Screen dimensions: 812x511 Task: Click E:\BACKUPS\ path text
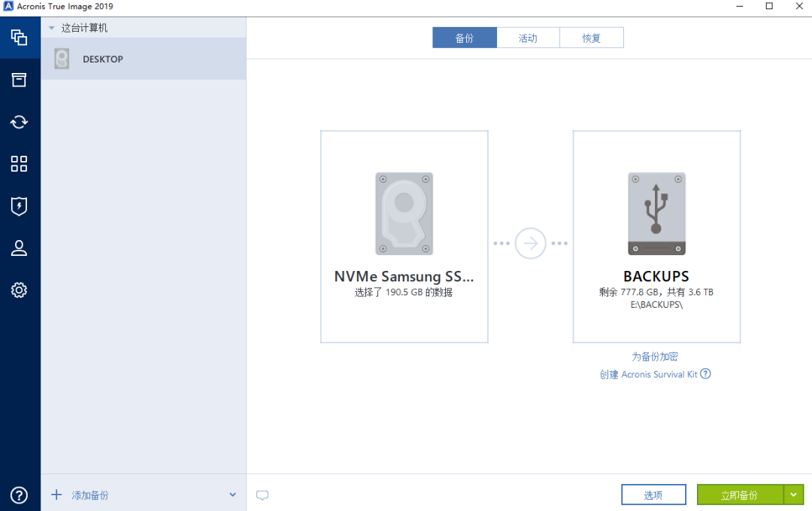[x=656, y=305]
